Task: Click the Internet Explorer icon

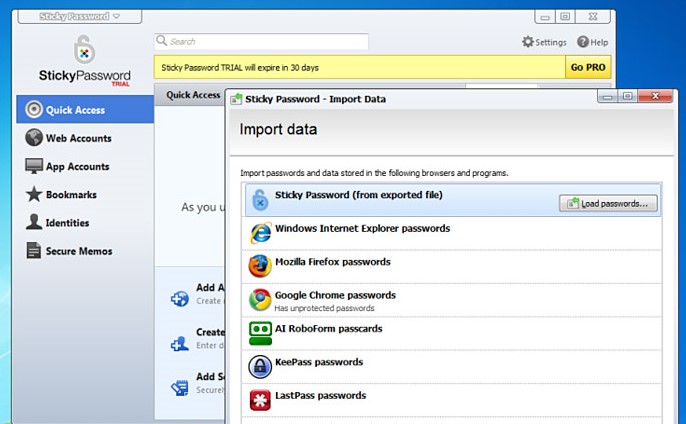Action: pos(260,233)
